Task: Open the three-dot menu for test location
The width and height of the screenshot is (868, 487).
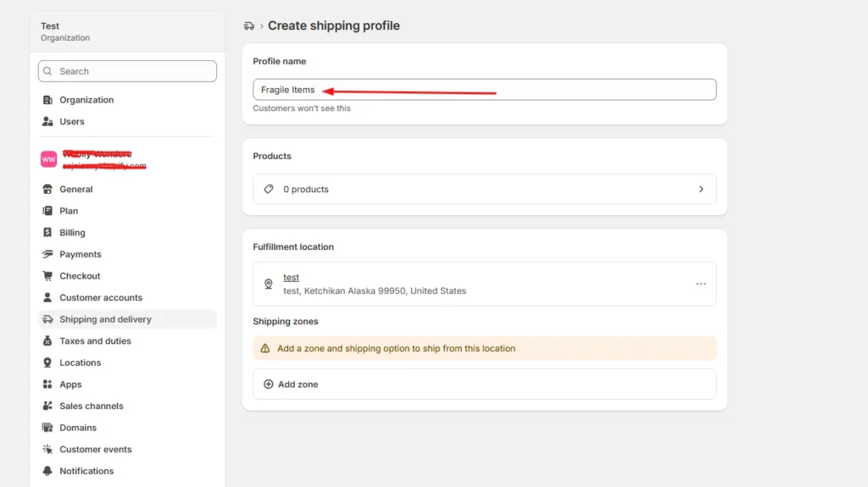Action: [x=701, y=284]
